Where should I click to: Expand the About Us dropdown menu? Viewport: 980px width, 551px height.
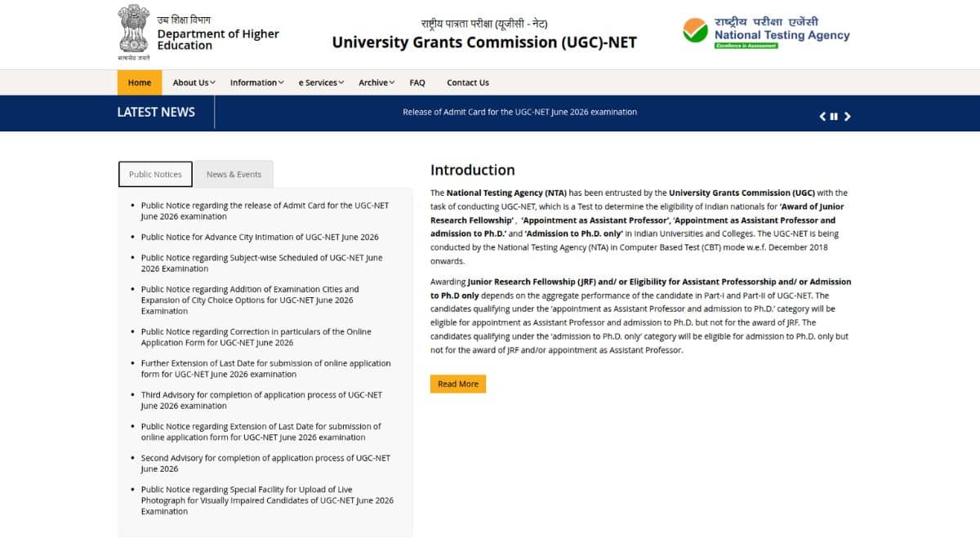point(194,82)
